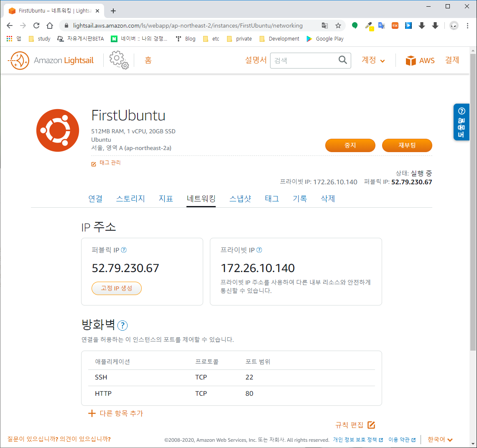Expand the 계정 account dropdown

click(373, 60)
